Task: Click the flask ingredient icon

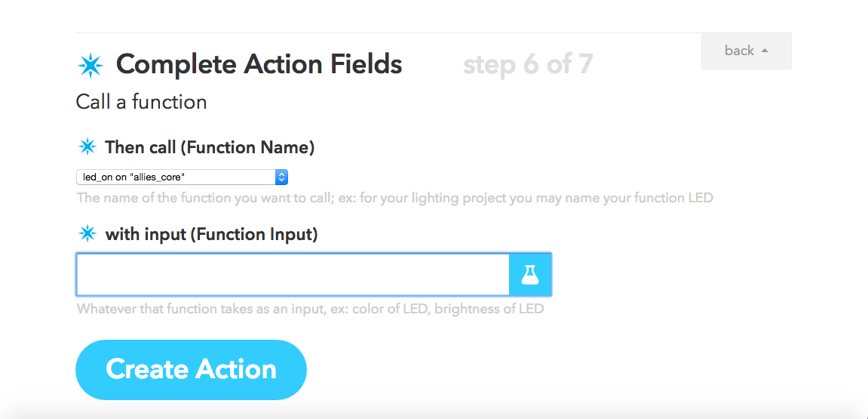Action: click(531, 274)
